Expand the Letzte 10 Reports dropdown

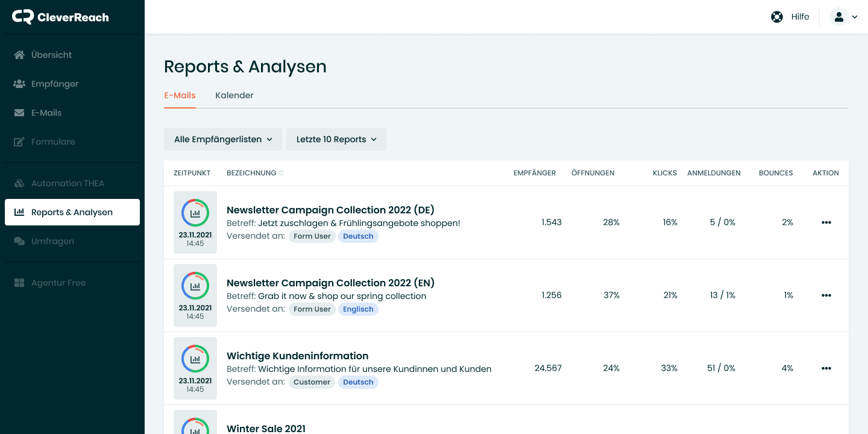coord(336,139)
